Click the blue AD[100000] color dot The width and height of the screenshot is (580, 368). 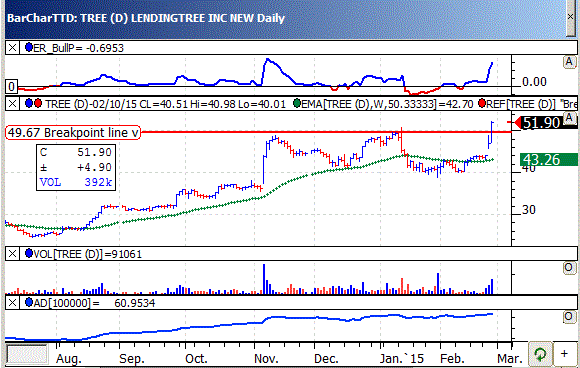[x=28, y=303]
